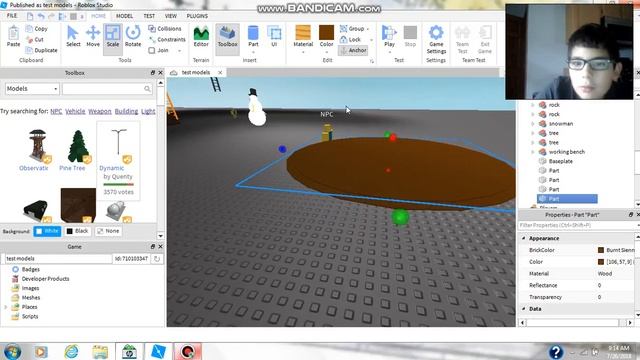Toggle Collisions option
Screen dimensions: 640x360
point(165,29)
